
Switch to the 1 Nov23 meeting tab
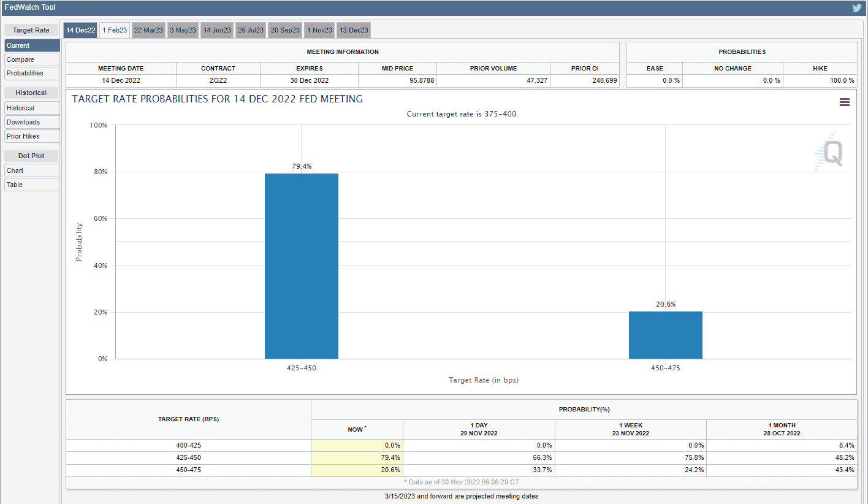click(x=319, y=29)
